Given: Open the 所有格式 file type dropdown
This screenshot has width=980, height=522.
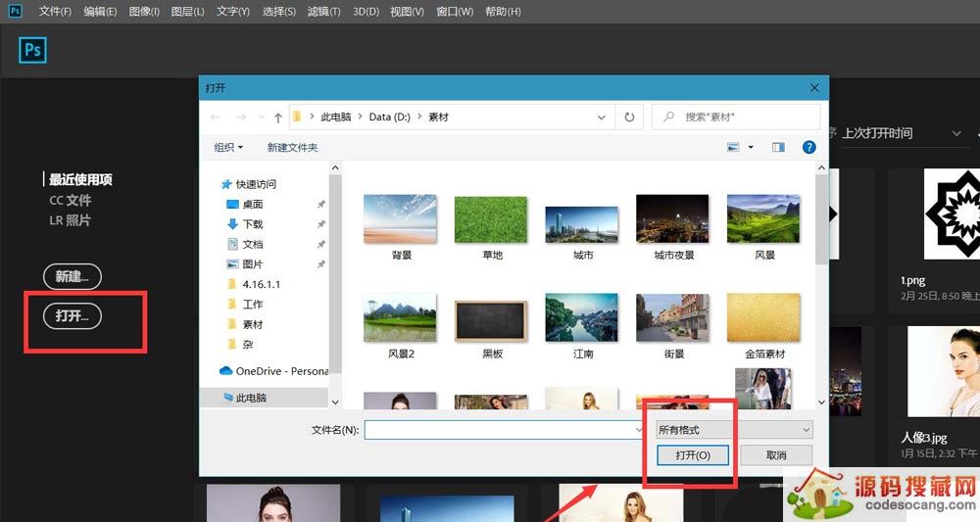Looking at the screenshot, I should tap(734, 430).
